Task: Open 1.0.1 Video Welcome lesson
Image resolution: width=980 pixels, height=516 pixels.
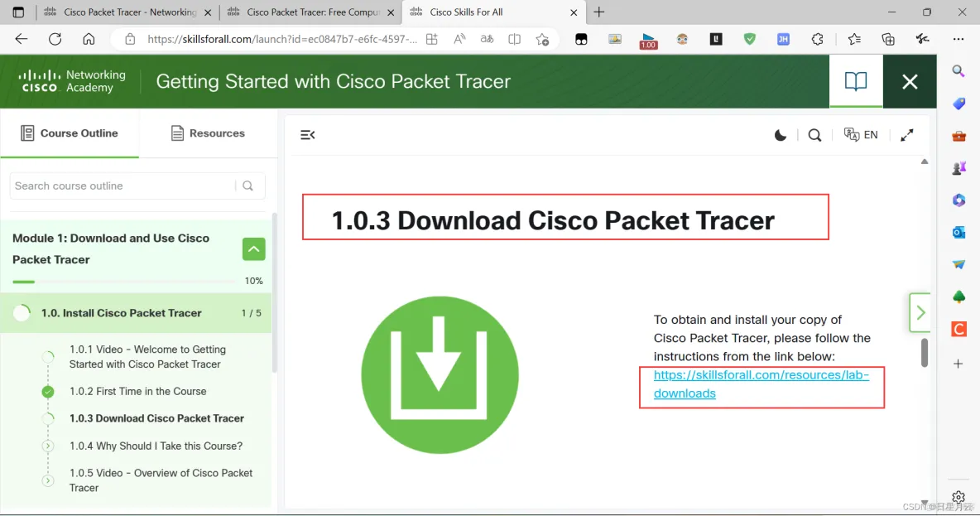Action: click(x=147, y=356)
